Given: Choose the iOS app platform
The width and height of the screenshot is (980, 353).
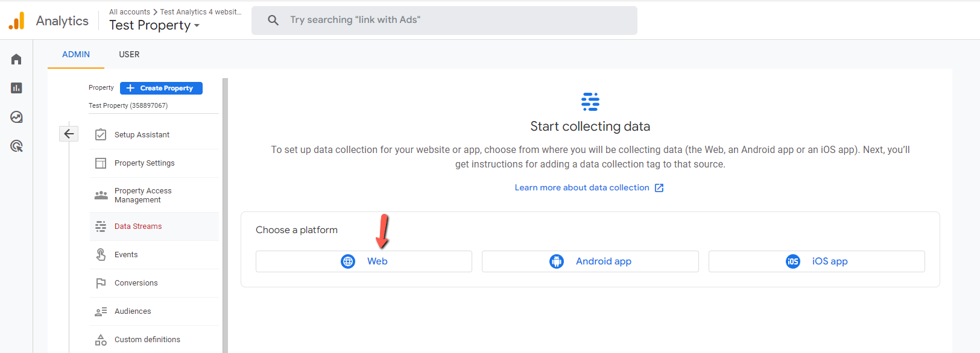Looking at the screenshot, I should (x=817, y=261).
